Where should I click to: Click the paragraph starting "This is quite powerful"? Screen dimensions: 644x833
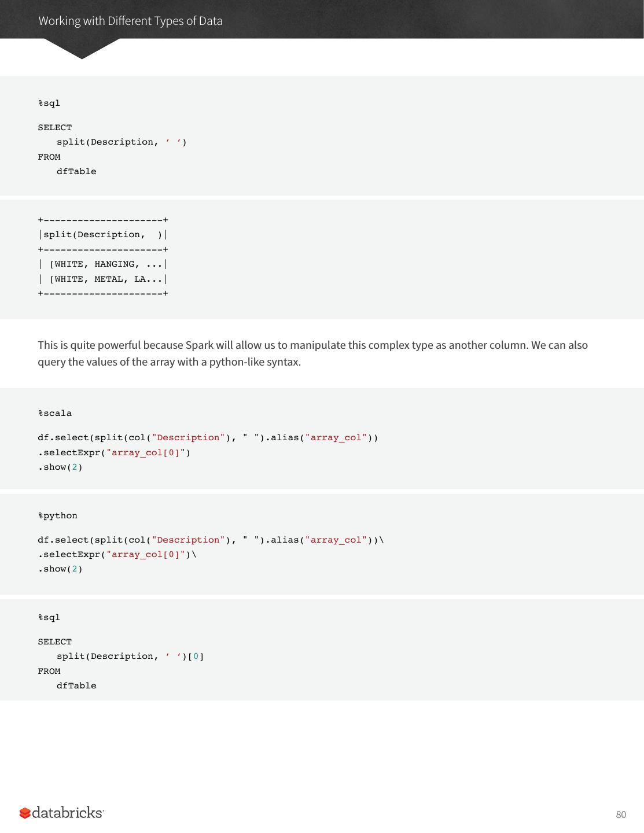pos(312,353)
